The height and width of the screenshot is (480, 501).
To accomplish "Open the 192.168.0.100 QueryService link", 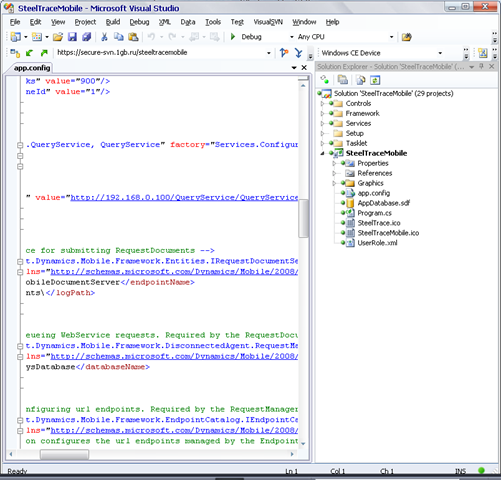I will pyautogui.click(x=184, y=198).
